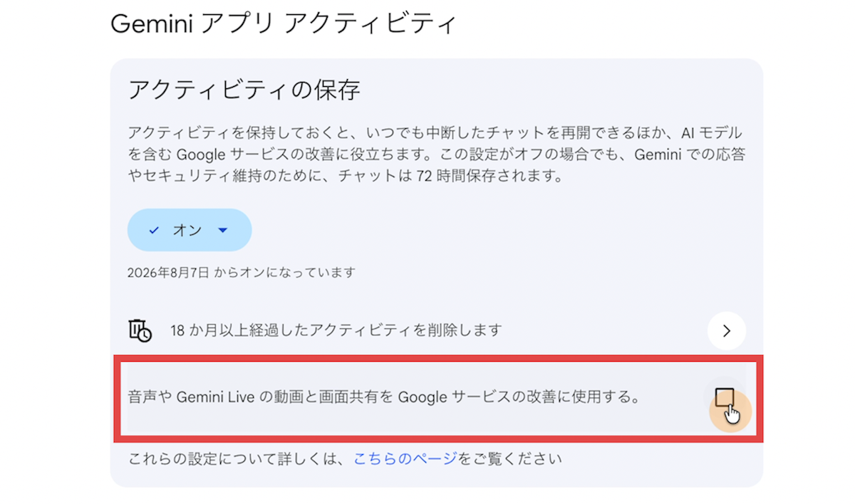
Task: Click the auto-delete trash clock icon
Action: (x=140, y=330)
